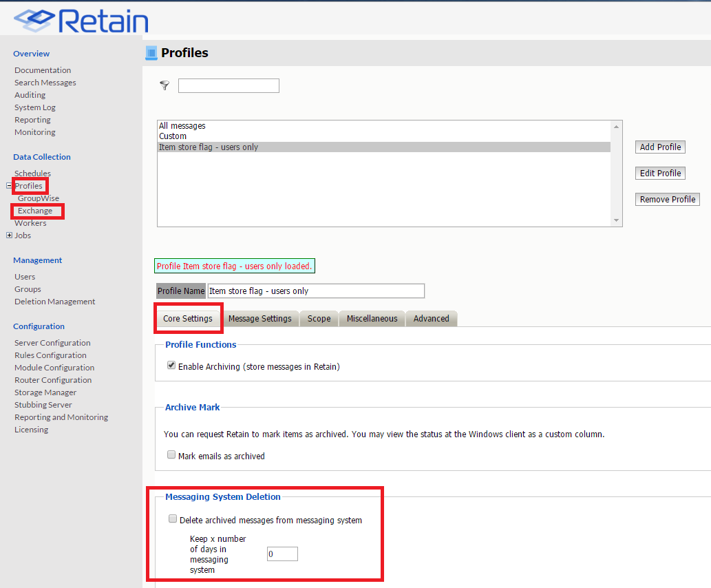Click the Overview heading link
711x588 pixels.
click(31, 54)
